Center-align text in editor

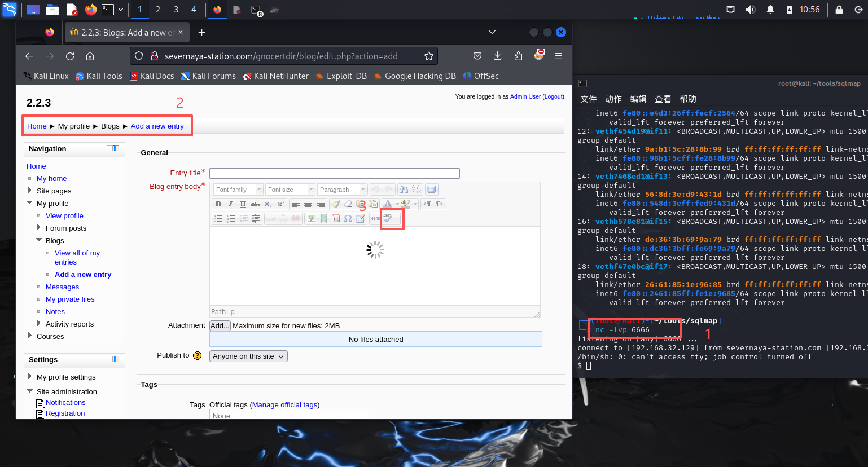pyautogui.click(x=308, y=204)
